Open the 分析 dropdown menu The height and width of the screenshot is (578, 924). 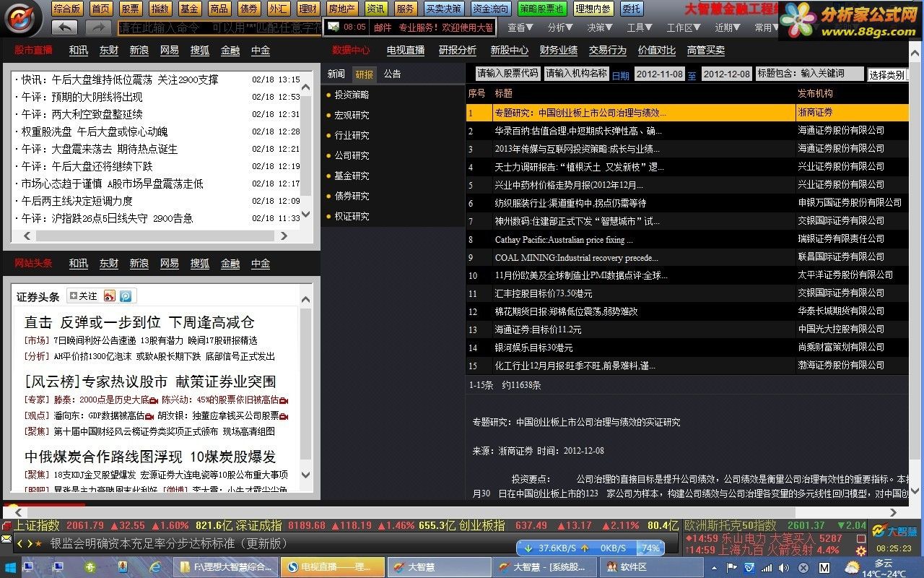coord(560,27)
